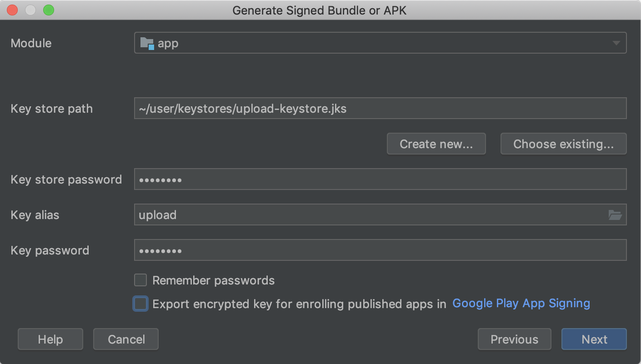The height and width of the screenshot is (364, 641).
Task: Enable the Remember passwords checkbox
Action: click(x=140, y=280)
